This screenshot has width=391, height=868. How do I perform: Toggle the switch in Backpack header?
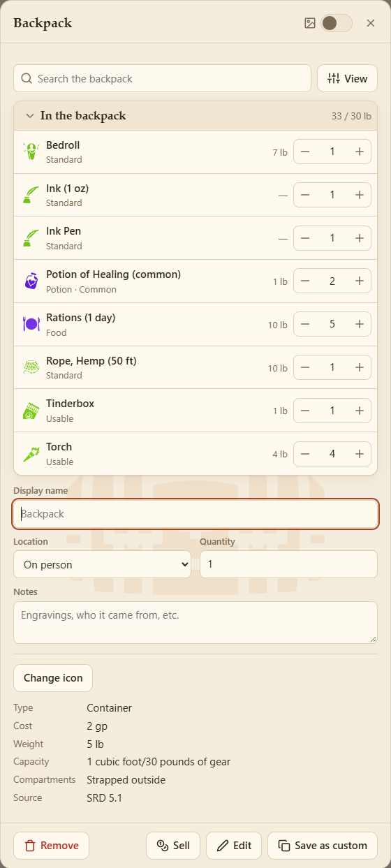point(337,23)
